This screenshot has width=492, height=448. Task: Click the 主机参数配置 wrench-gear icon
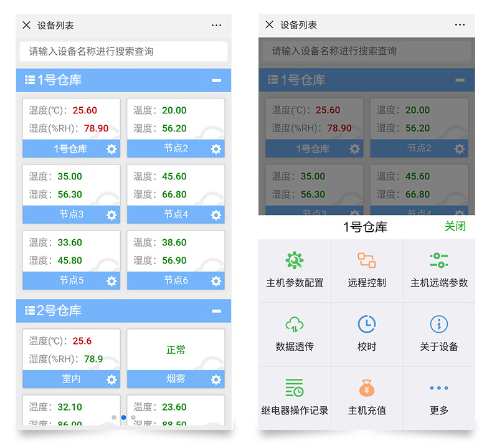coord(295,260)
